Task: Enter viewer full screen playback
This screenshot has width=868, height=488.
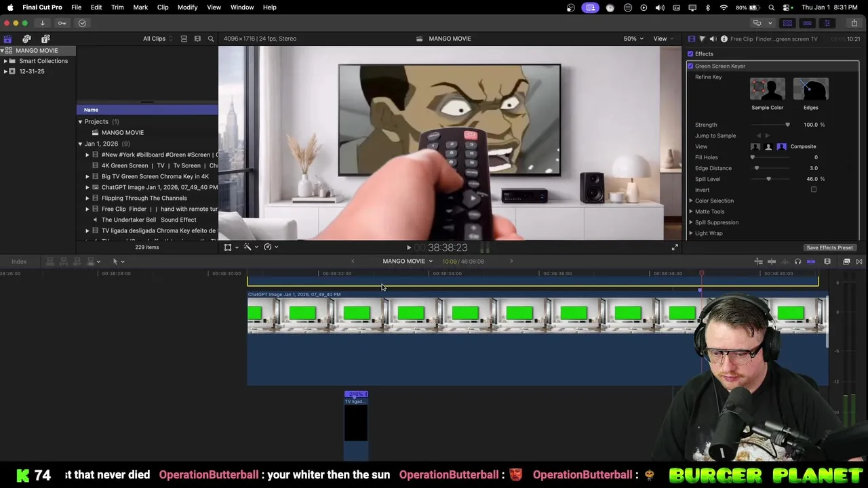Action: click(674, 248)
